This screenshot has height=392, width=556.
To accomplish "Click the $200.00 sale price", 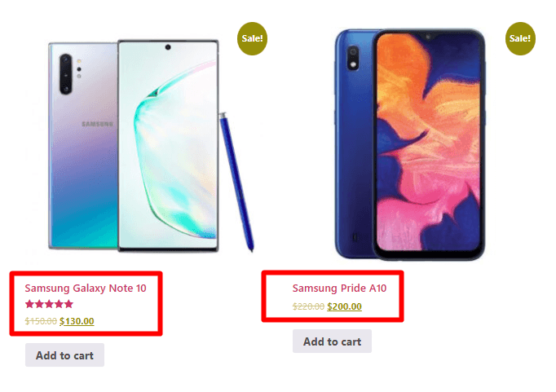I will (344, 306).
